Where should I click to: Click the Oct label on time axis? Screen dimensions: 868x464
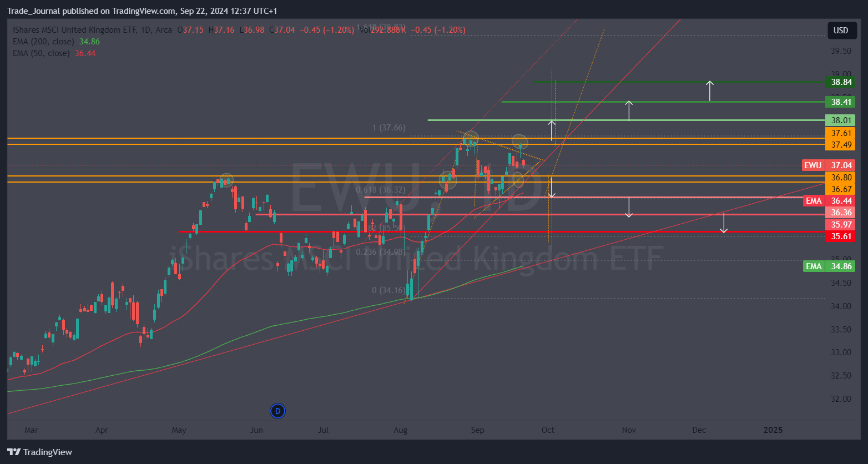(548, 430)
